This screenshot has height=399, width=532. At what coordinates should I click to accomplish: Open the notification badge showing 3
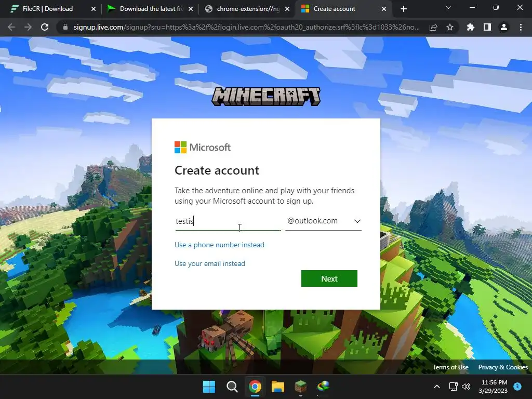(x=517, y=387)
